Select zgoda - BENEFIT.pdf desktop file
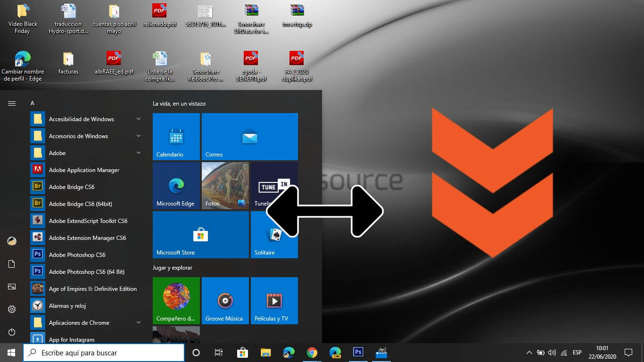The image size is (644, 362). (x=251, y=66)
